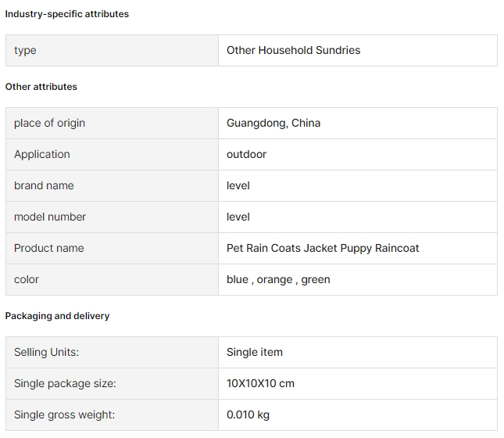The width and height of the screenshot is (504, 438).
Task: Click the place of origin label
Action: pyautogui.click(x=49, y=124)
